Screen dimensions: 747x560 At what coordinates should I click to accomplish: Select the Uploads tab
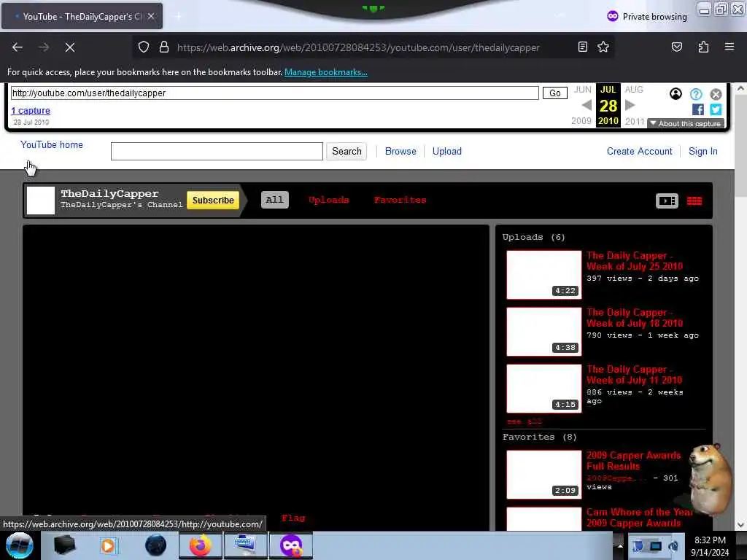(x=329, y=200)
